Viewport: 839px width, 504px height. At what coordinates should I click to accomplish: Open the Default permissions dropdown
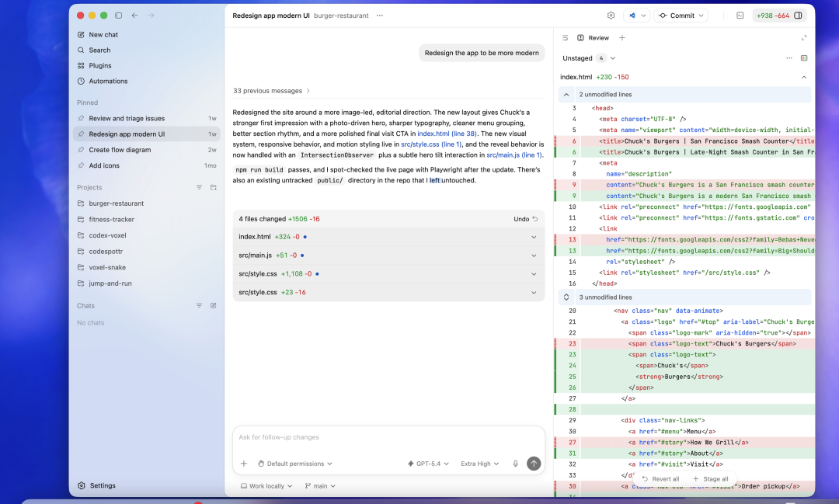point(295,464)
